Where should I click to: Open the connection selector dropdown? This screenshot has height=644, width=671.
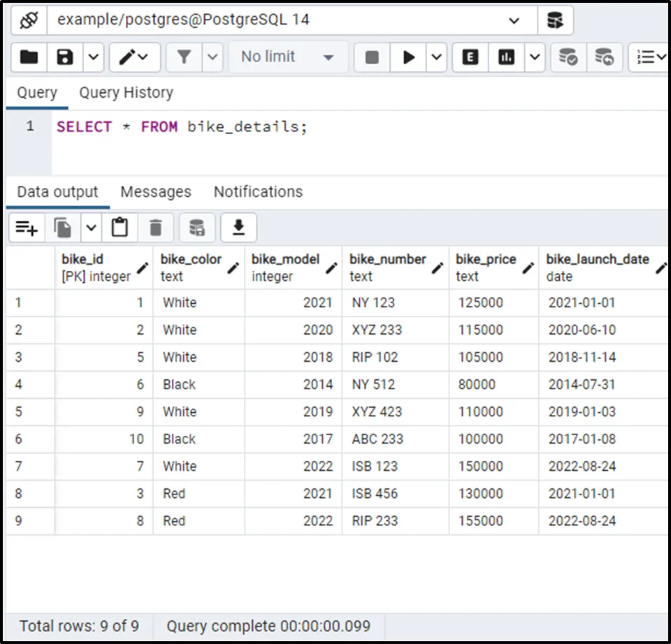coord(514,20)
